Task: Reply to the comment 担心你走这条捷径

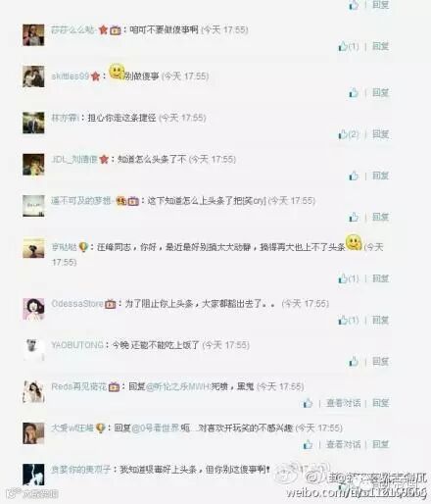Action: (380, 134)
